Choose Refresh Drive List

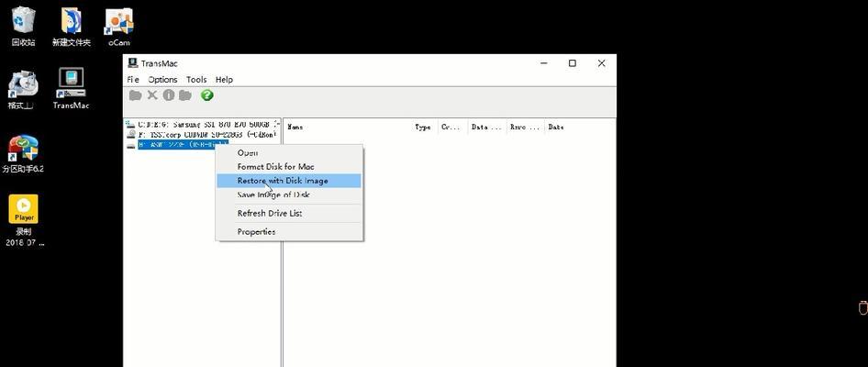click(x=289, y=213)
